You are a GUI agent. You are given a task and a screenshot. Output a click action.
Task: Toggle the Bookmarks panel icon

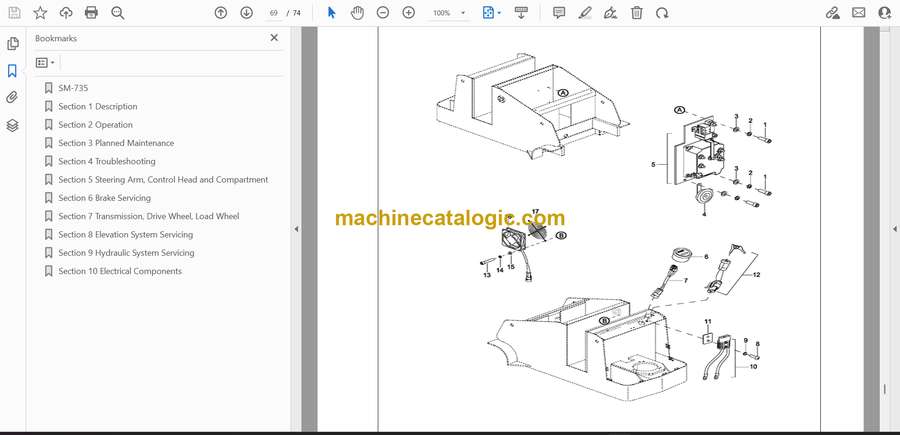pyautogui.click(x=12, y=71)
